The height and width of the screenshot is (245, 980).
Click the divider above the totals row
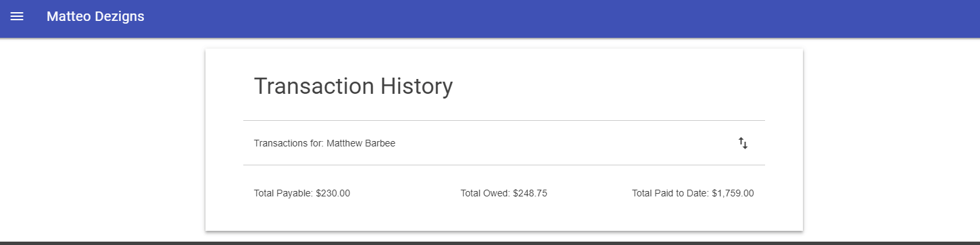pos(504,165)
